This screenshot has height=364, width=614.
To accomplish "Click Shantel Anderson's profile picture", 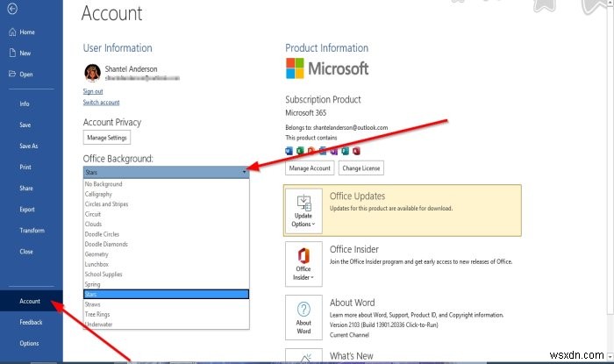I will pos(92,73).
